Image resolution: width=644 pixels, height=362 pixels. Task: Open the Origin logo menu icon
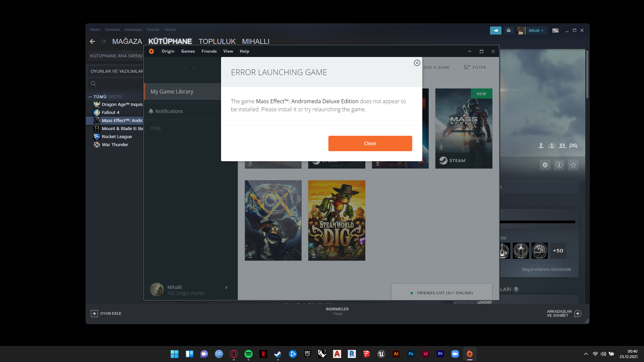(x=151, y=51)
